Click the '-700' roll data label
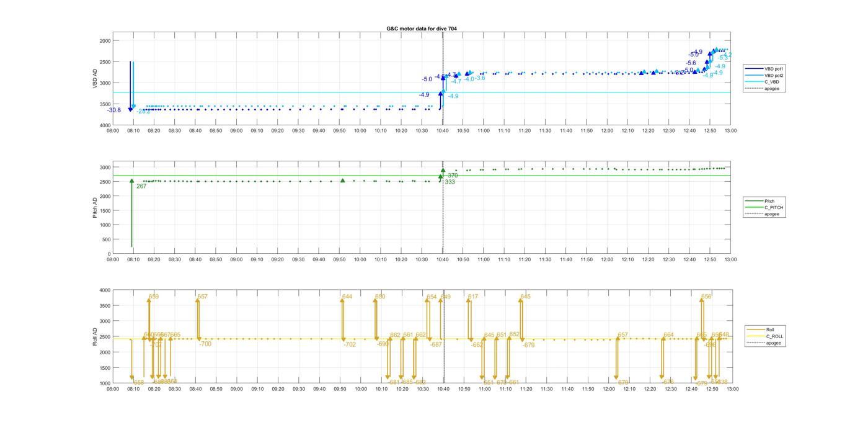 [205, 344]
